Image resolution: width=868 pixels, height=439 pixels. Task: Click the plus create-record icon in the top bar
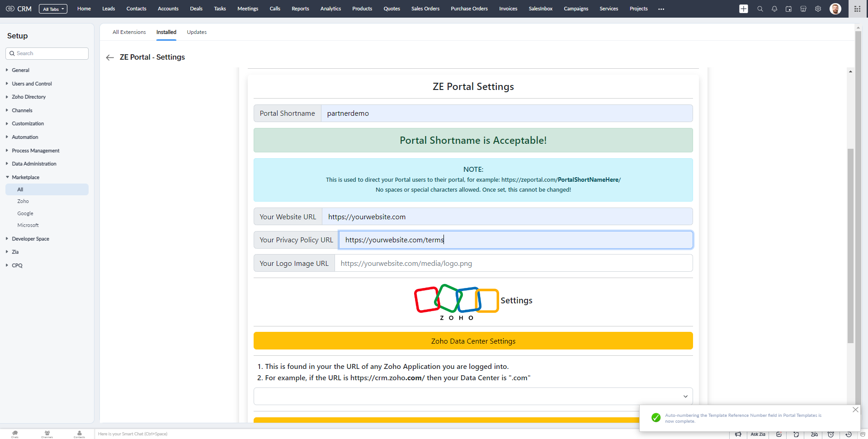click(x=744, y=9)
